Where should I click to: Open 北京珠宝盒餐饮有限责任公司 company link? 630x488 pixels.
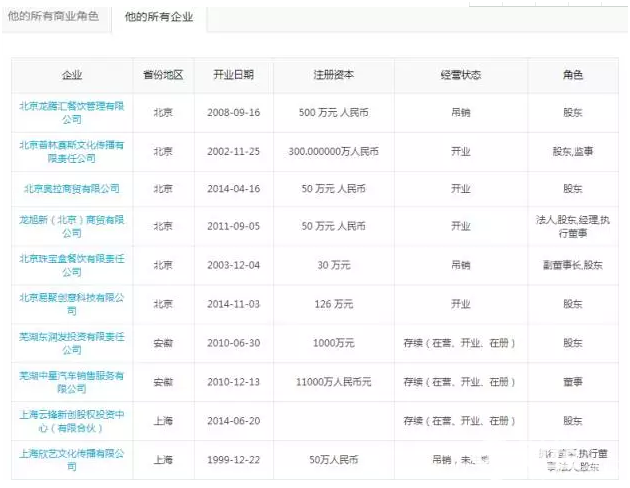click(72, 265)
